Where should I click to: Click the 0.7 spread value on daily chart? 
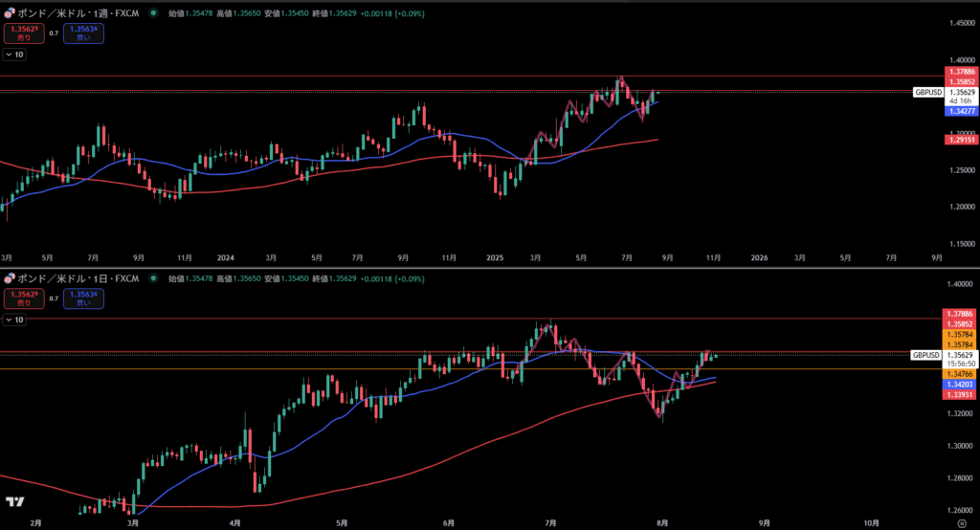tap(54, 298)
